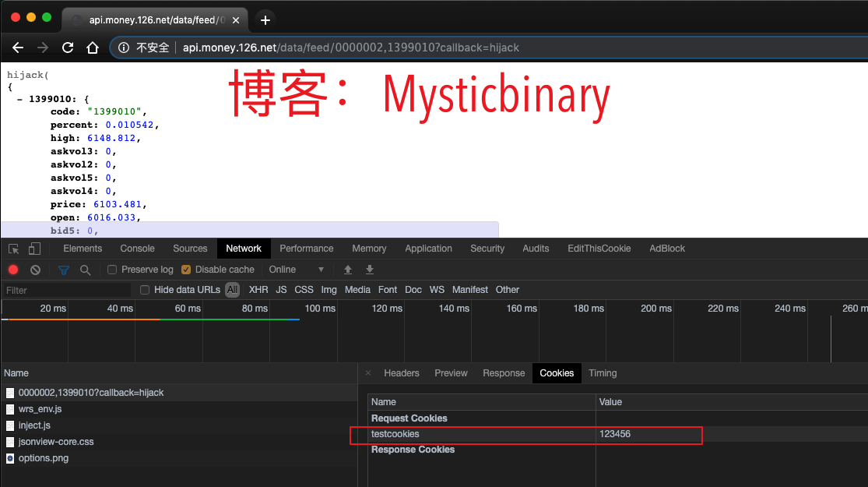Select the inject.js request
This screenshot has width=868, height=487.
[34, 425]
